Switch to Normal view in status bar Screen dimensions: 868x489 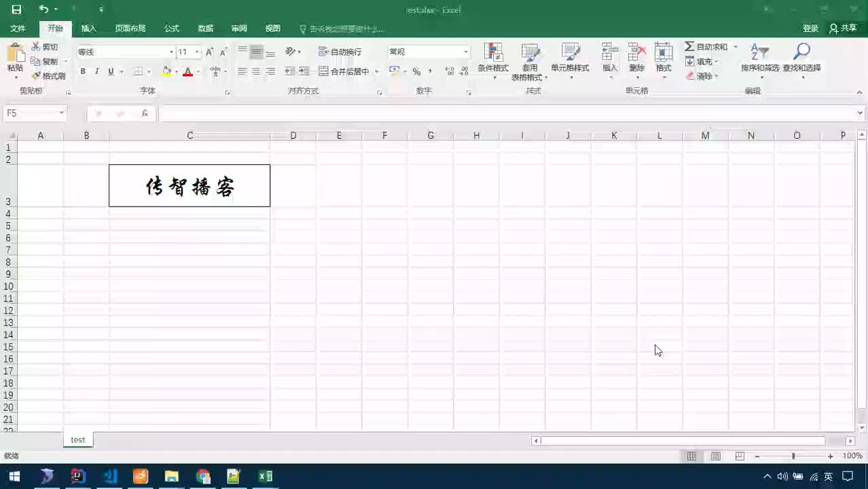tap(691, 456)
